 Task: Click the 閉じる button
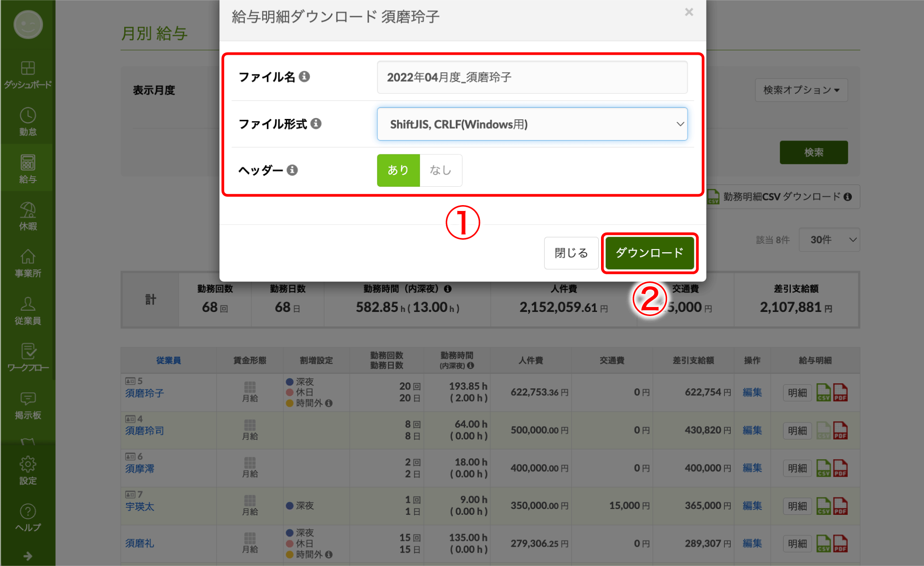tap(571, 253)
